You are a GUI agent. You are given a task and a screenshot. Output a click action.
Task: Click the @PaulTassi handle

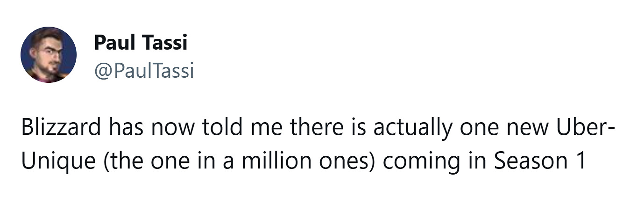coord(143,71)
